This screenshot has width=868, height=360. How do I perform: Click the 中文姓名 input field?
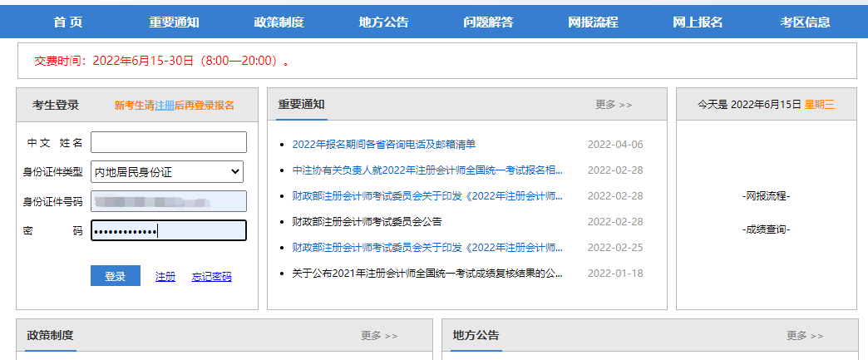(x=169, y=142)
